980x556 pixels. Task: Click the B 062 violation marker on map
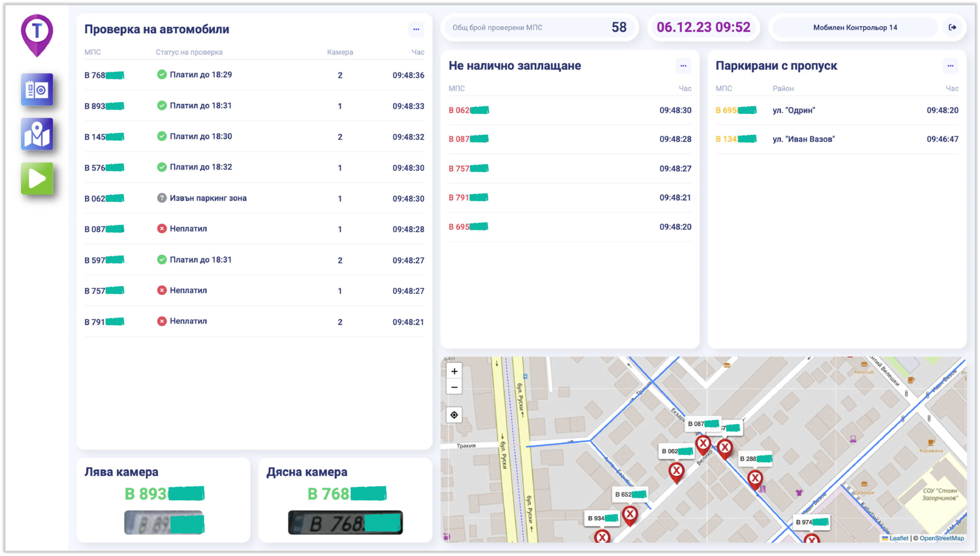[x=676, y=471]
